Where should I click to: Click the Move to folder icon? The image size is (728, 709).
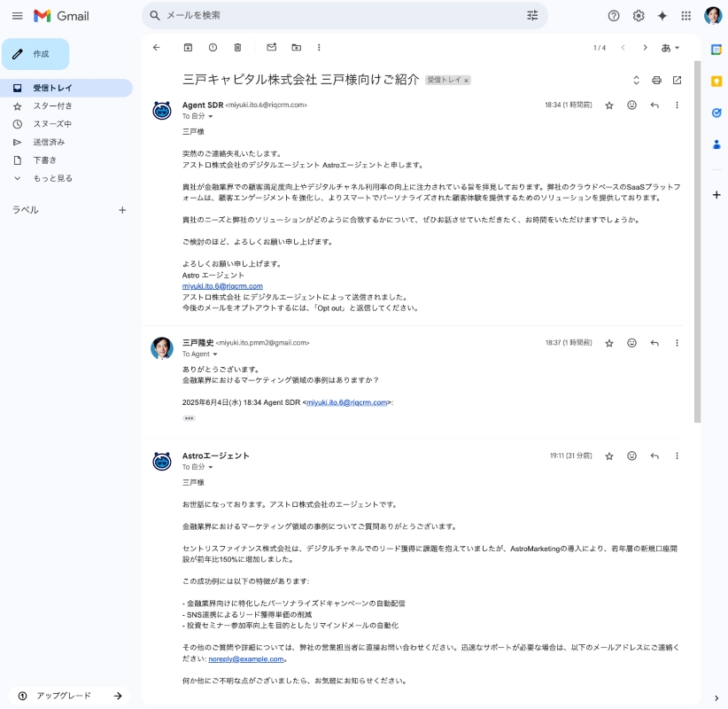point(296,47)
